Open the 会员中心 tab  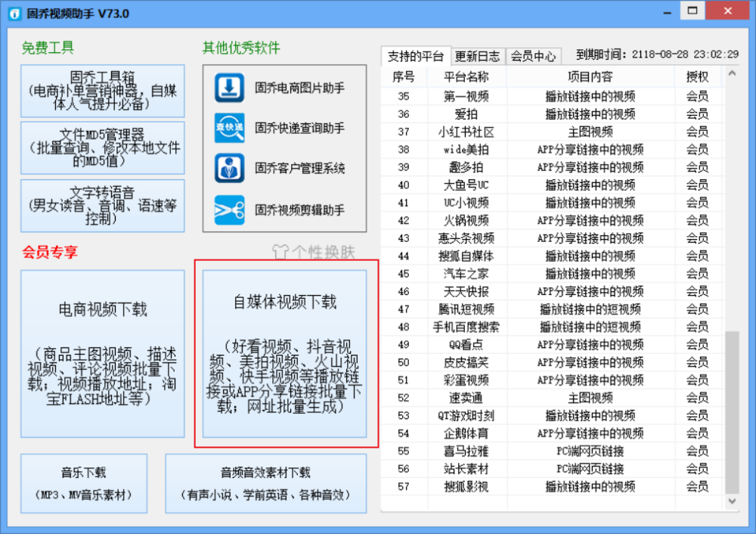point(533,57)
